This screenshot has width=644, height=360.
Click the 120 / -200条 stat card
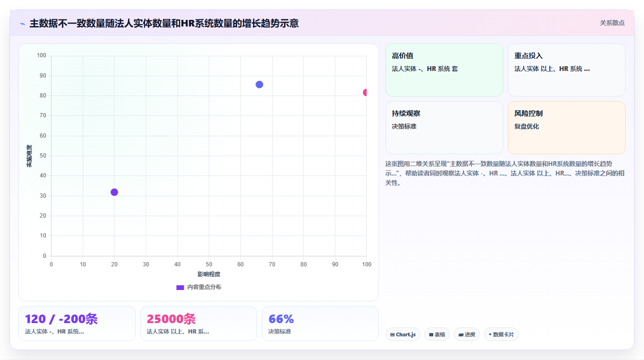pos(77,324)
